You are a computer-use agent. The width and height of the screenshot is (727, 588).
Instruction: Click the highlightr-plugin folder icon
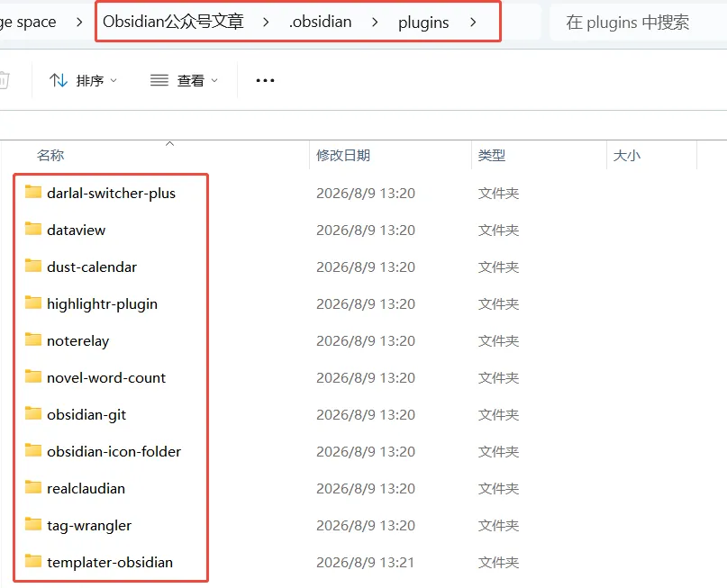[x=33, y=303]
